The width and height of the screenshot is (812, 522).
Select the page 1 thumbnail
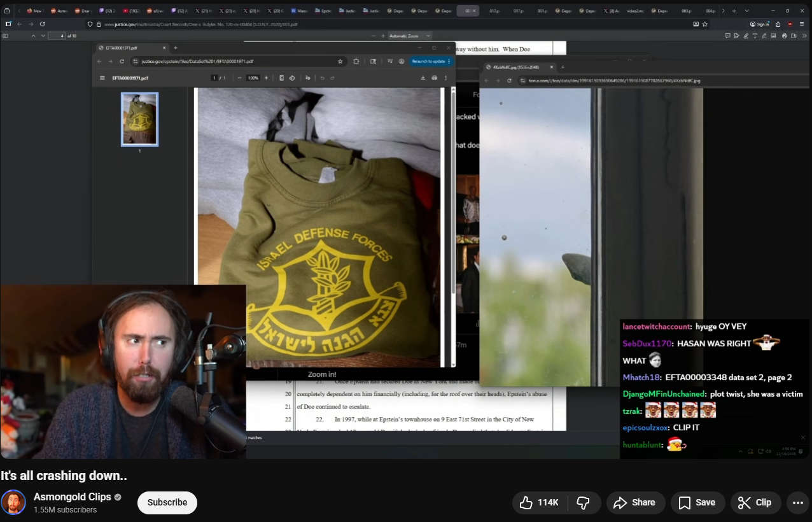(139, 119)
